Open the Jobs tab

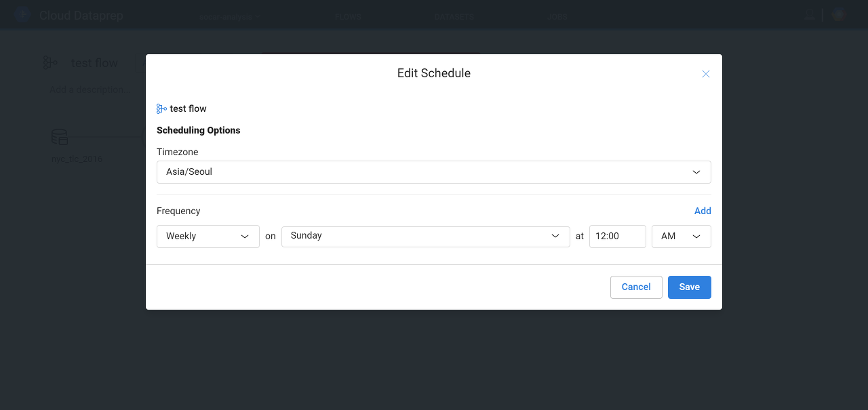point(557,17)
